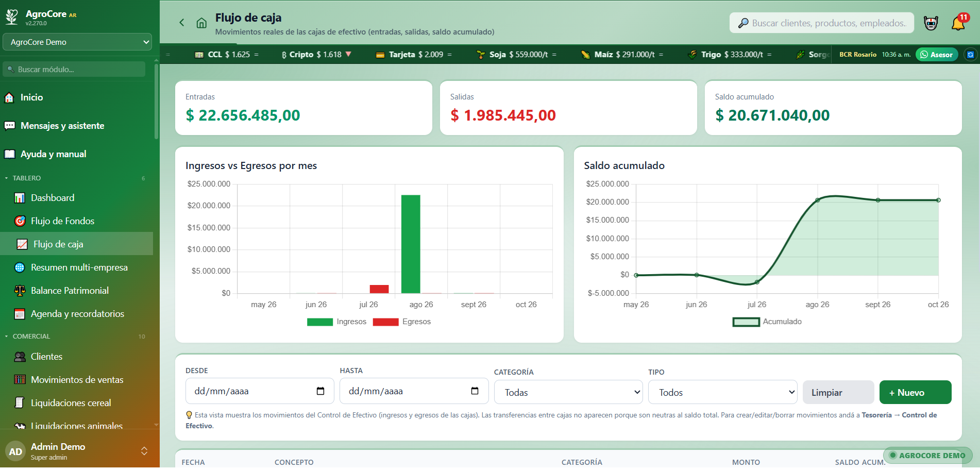This screenshot has width=980, height=470.
Task: Go back using the left arrow
Action: coord(181,23)
